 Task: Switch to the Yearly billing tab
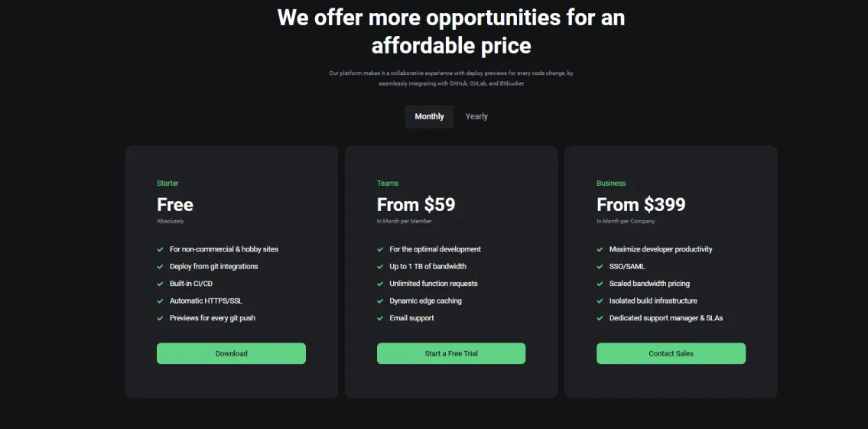coord(476,117)
